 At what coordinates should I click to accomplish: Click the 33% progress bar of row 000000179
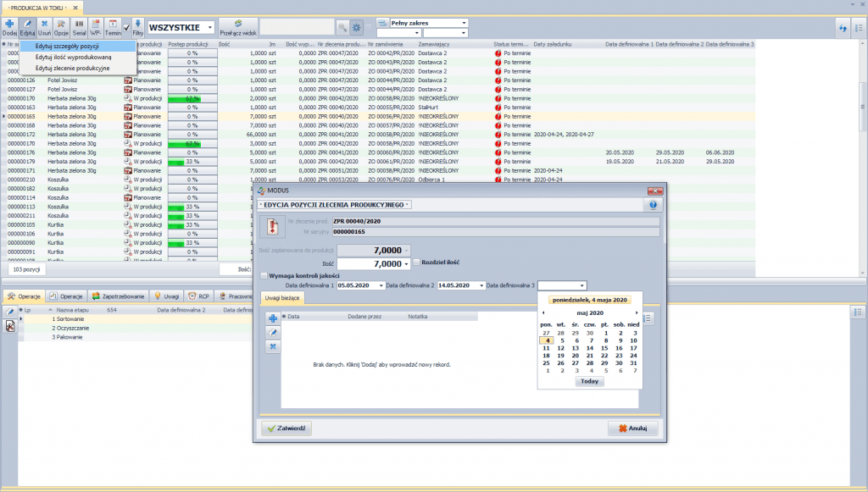(x=192, y=162)
